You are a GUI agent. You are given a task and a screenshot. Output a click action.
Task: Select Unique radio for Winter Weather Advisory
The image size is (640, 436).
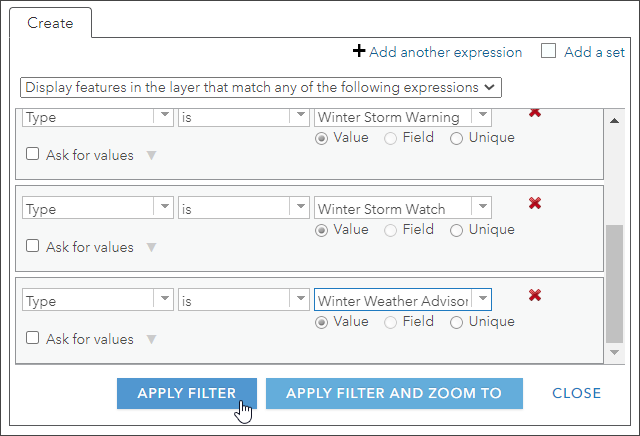coord(457,322)
